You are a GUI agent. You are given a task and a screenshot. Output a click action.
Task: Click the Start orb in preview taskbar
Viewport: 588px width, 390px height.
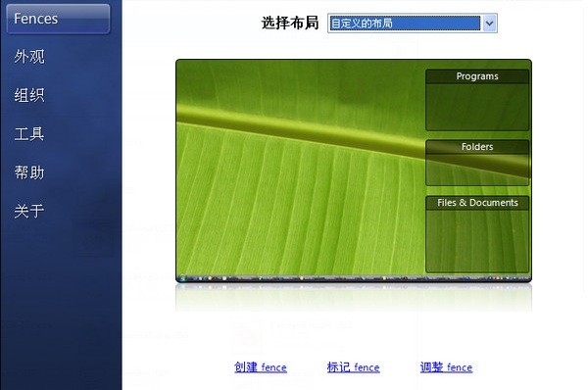click(182, 278)
